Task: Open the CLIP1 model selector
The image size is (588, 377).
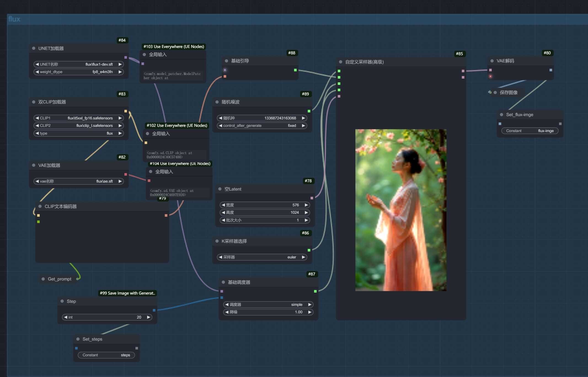Action: point(79,118)
